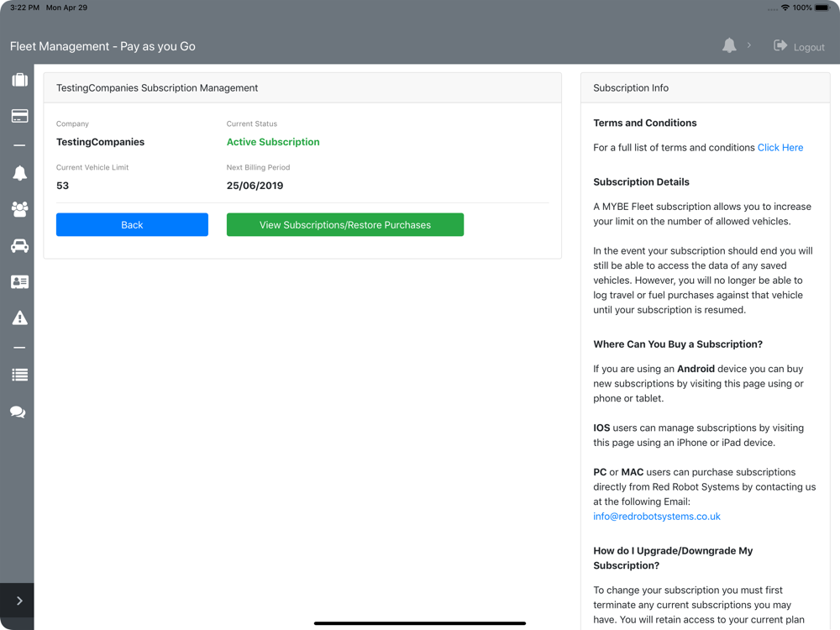Click the bell alerts icon in sidebar
Screen dimensions: 840x630
pos(19,173)
